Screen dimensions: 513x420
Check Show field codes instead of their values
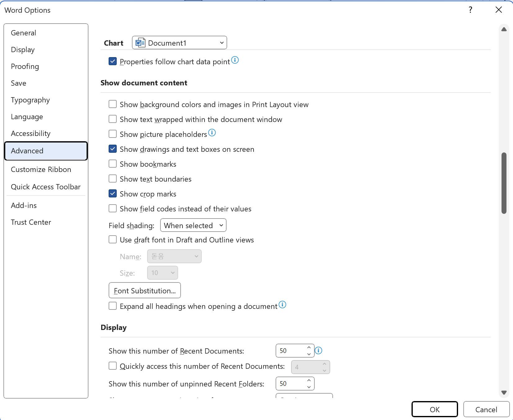tap(113, 208)
